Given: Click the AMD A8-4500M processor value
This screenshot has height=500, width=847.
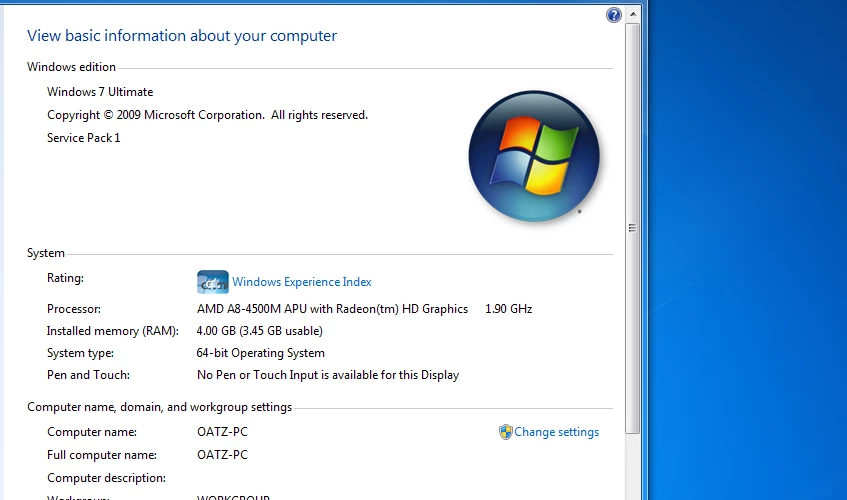Looking at the screenshot, I should point(332,309).
